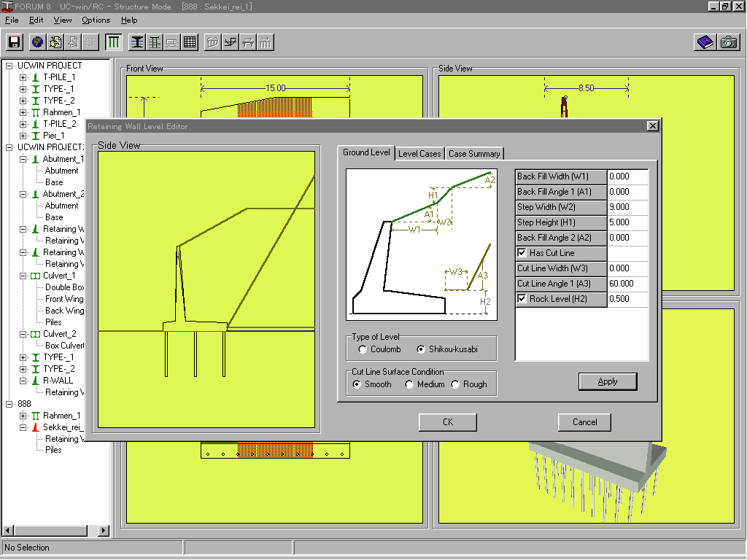Expand the T-PILE_1 tree node
The height and width of the screenshot is (560, 747).
pyautogui.click(x=23, y=77)
